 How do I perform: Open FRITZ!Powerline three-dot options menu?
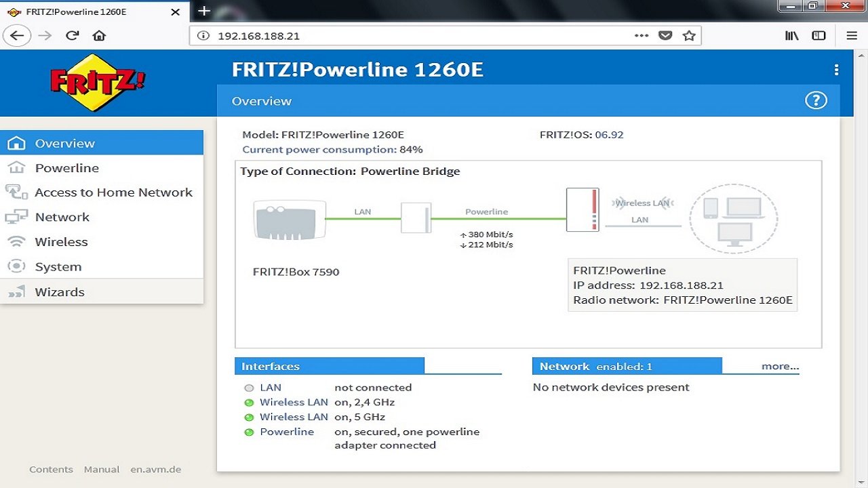(836, 70)
